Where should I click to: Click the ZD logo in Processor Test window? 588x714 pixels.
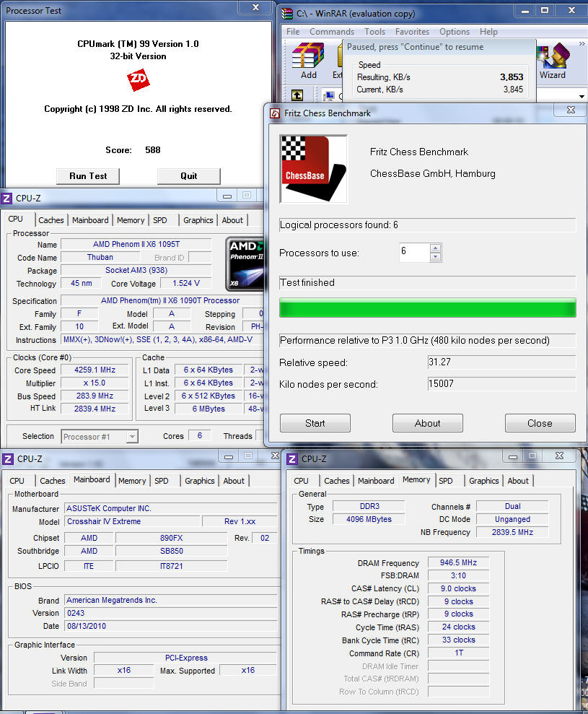(137, 79)
